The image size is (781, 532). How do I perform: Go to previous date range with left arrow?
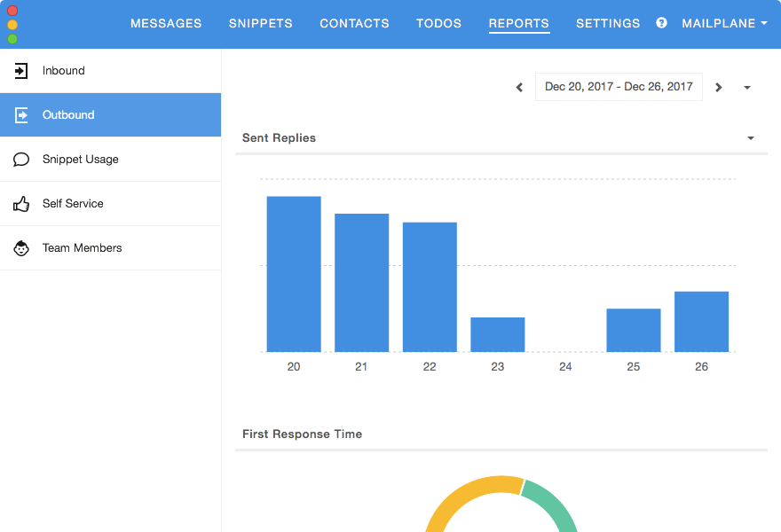coord(520,87)
